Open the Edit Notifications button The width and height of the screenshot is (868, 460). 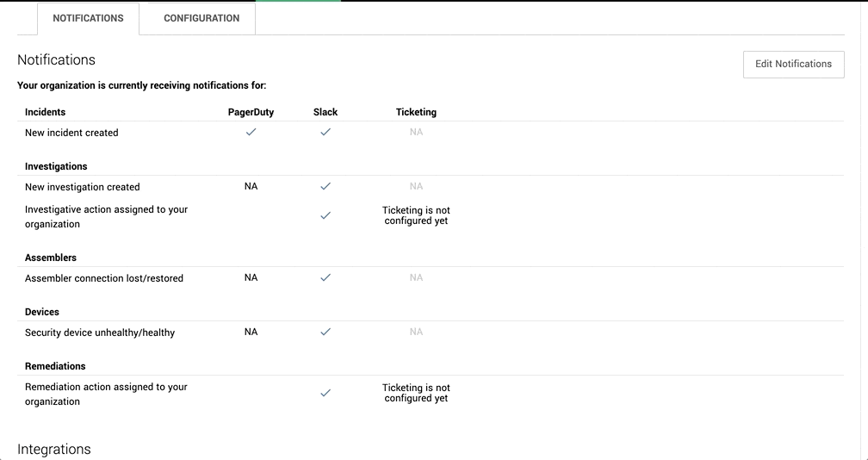pyautogui.click(x=793, y=65)
